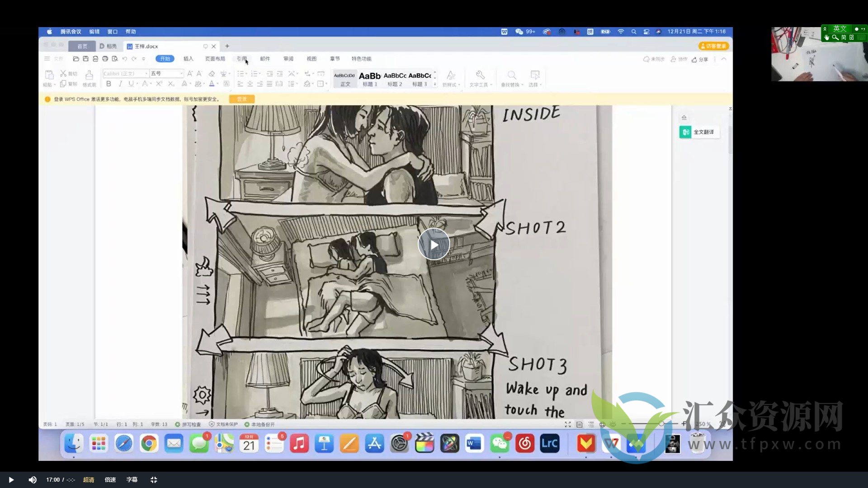Open the 插入 ribbon tab
Viewport: 868px width, 488px height.
[188, 59]
